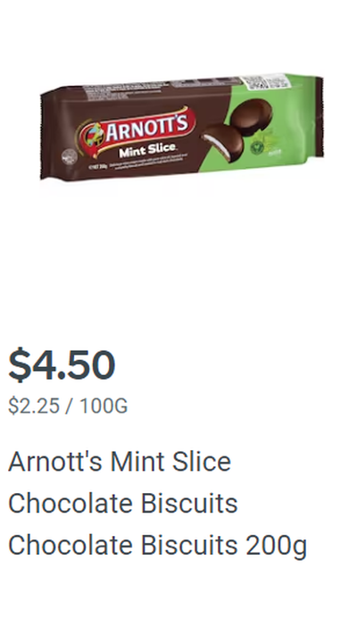The width and height of the screenshot is (357, 644).
Task: Click the green leaf badge on the packaging
Action: [257, 146]
